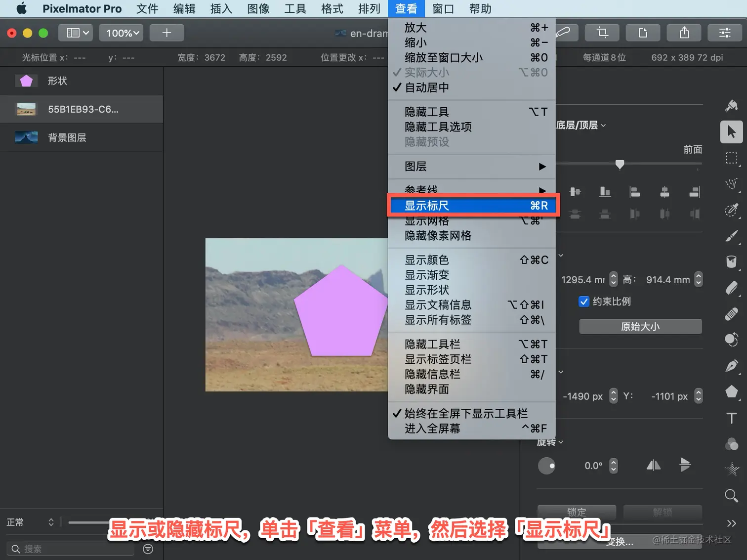Image resolution: width=747 pixels, height=560 pixels.
Task: Choose 显示标签页栏 menu item
Action: point(472,359)
